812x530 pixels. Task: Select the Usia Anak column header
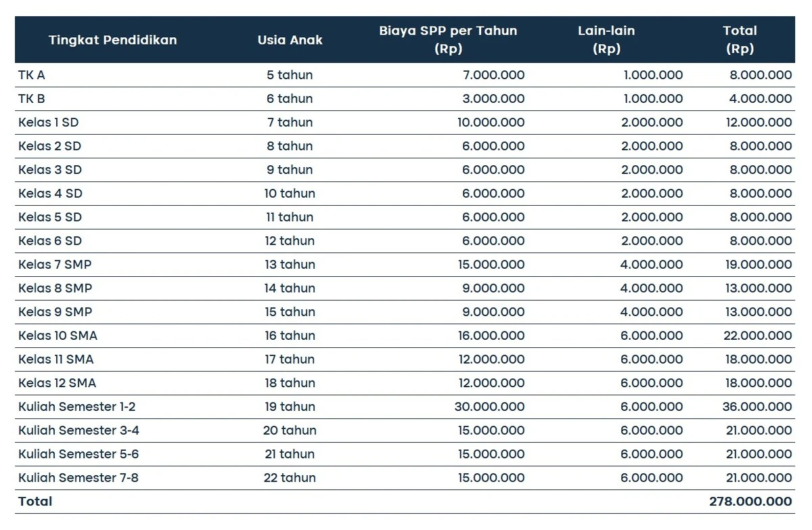click(290, 40)
